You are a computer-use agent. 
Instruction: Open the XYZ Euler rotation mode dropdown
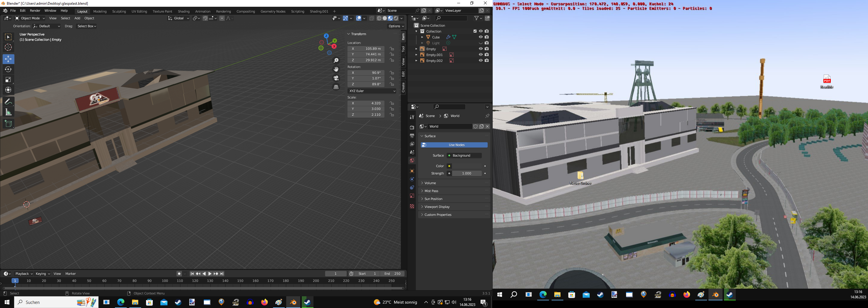[x=372, y=91]
